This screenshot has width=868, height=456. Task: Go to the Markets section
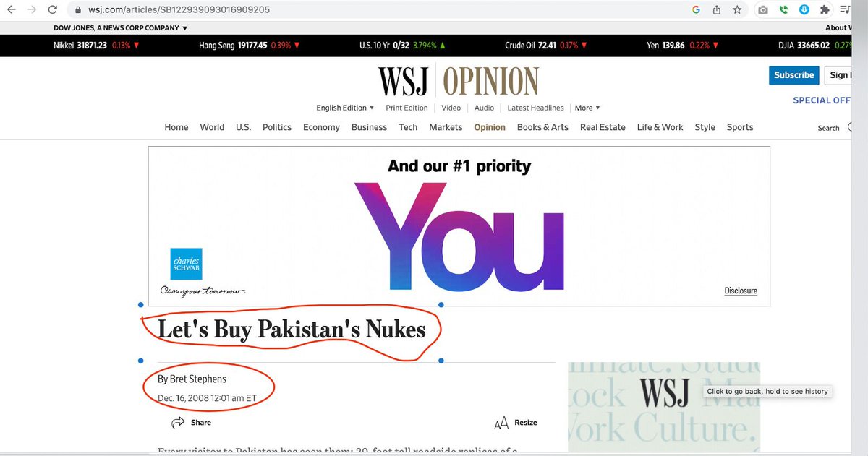coord(446,127)
